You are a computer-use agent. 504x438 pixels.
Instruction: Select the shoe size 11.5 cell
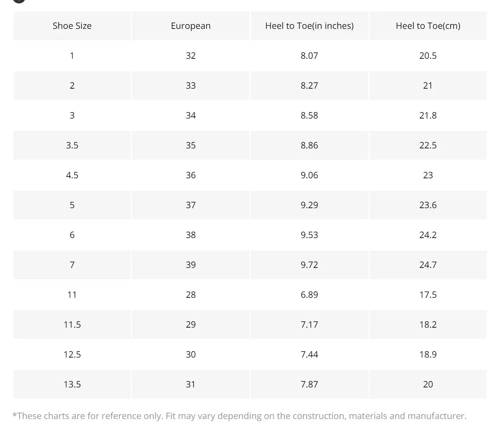(72, 325)
